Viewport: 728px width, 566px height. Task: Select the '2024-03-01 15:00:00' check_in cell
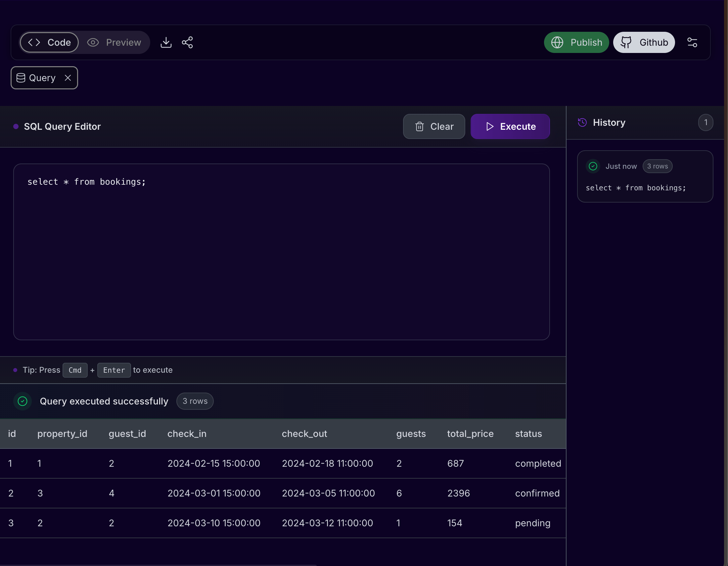coord(214,493)
